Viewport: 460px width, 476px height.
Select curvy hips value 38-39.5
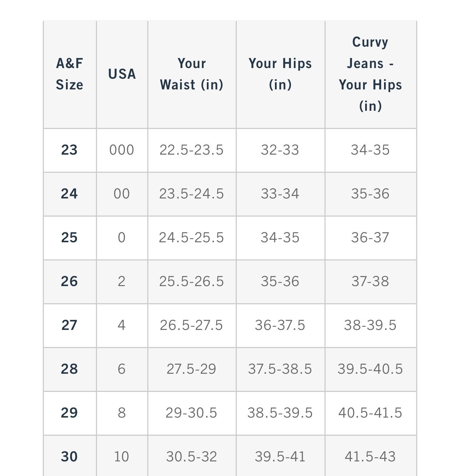[370, 325]
